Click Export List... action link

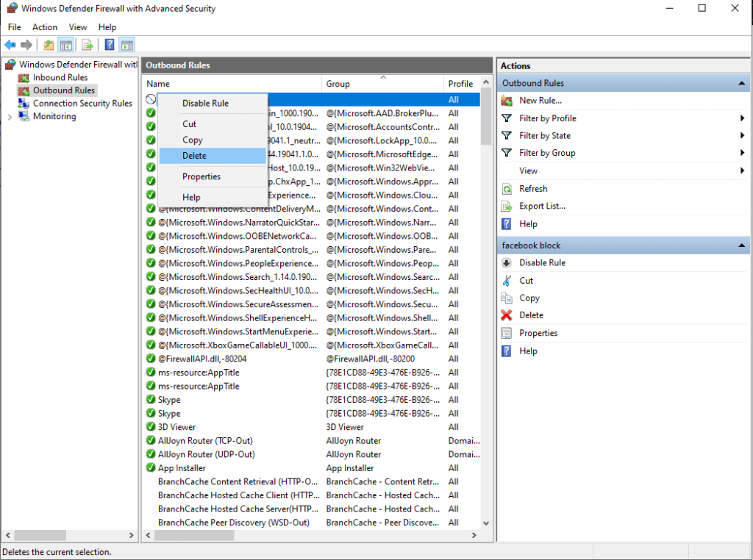click(542, 207)
